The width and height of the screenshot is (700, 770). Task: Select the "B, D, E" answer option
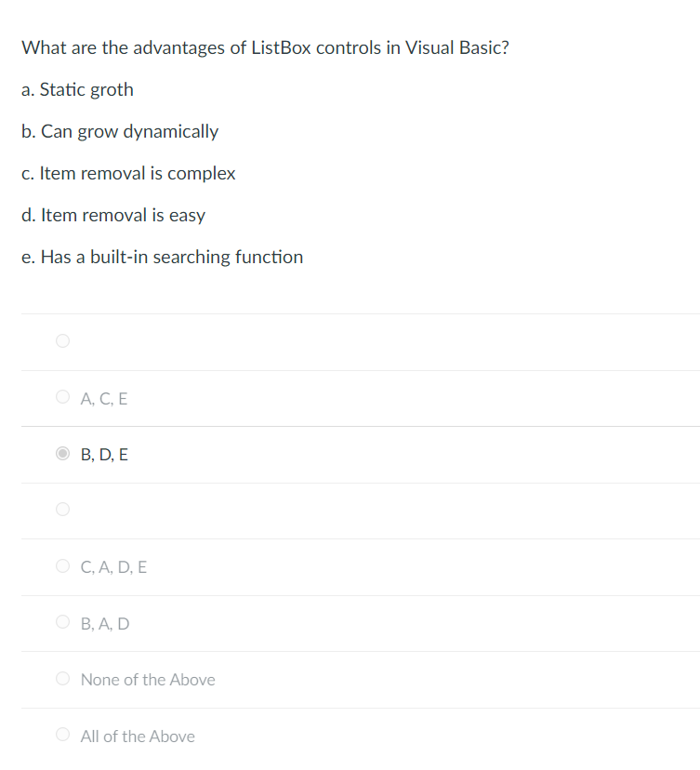62,453
